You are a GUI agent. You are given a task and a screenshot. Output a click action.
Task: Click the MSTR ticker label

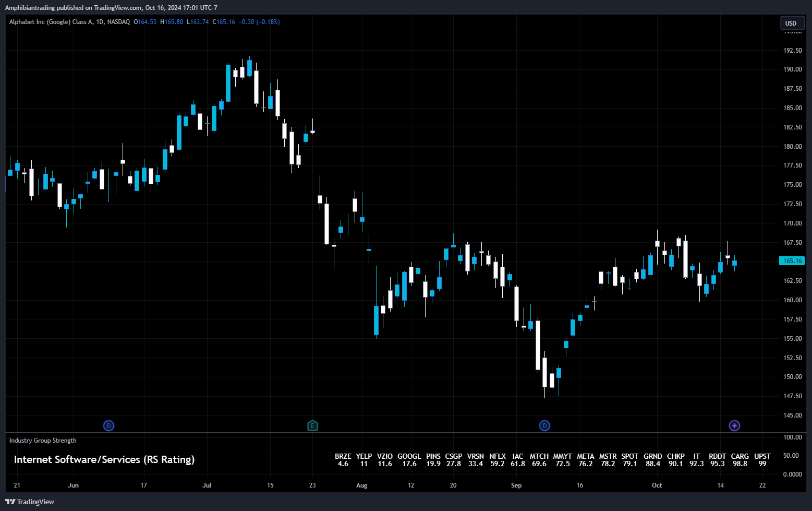608,456
